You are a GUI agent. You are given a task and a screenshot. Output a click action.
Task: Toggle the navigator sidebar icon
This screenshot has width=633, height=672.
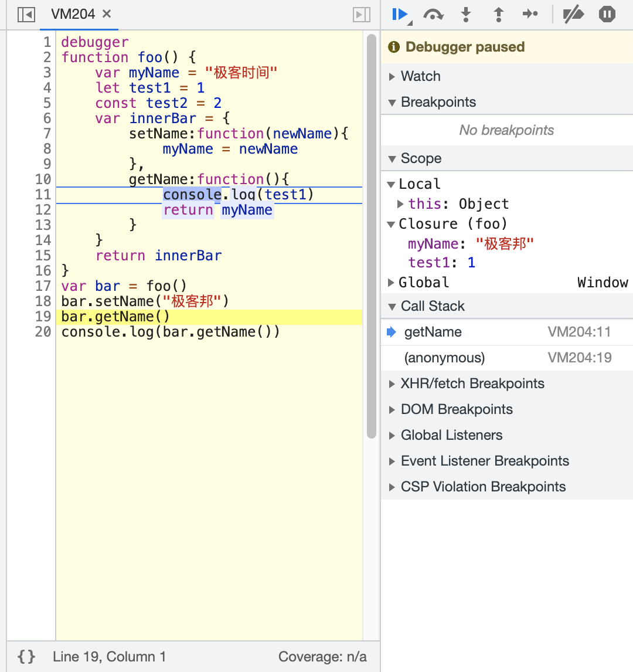tap(26, 15)
